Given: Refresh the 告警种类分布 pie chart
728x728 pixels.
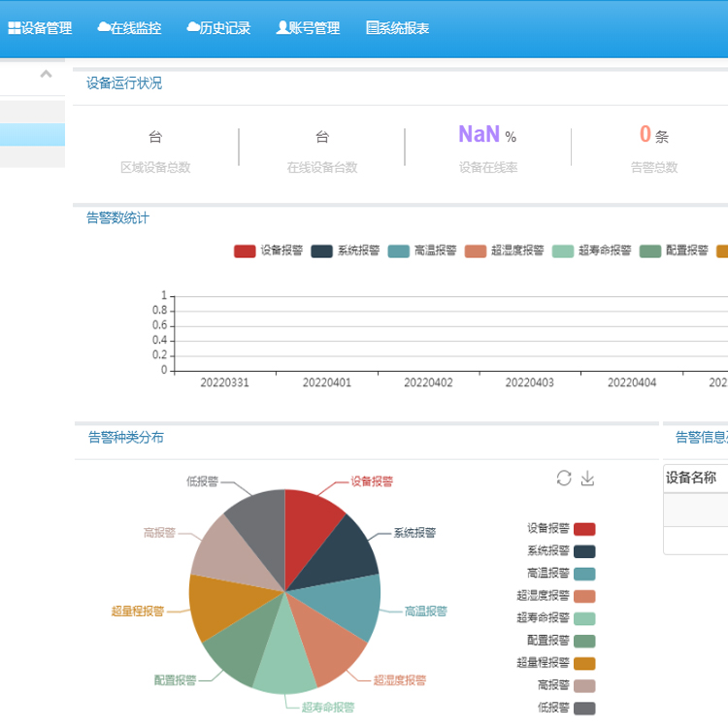Looking at the screenshot, I should click(564, 478).
